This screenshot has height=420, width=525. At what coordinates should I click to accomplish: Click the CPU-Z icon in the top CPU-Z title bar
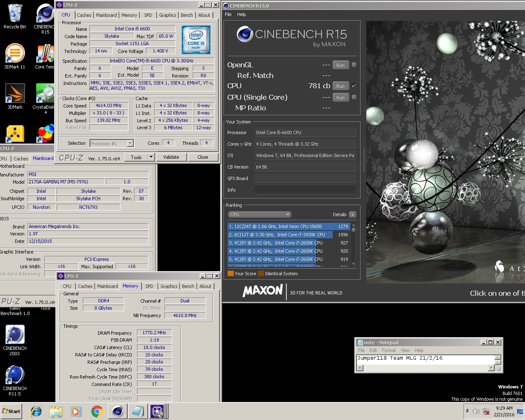click(60, 5)
